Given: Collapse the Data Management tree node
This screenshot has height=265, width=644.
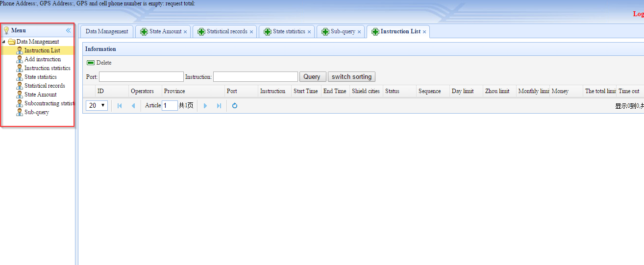Looking at the screenshot, I should (4, 42).
